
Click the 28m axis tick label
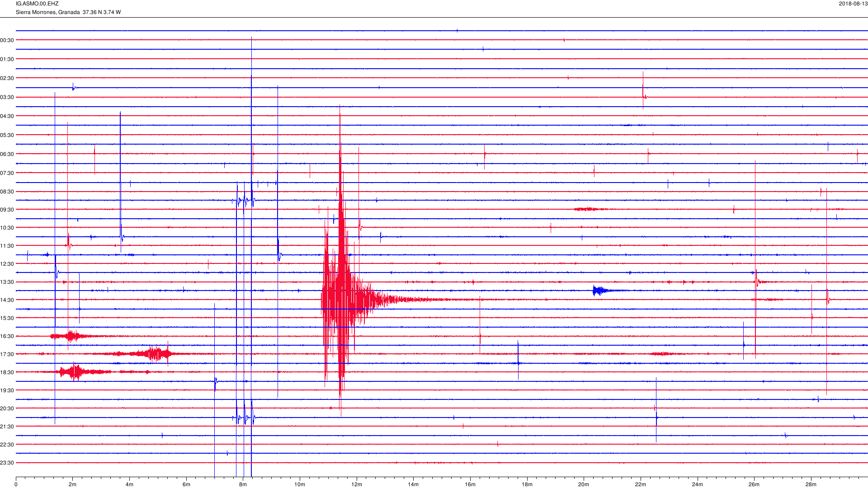click(811, 484)
